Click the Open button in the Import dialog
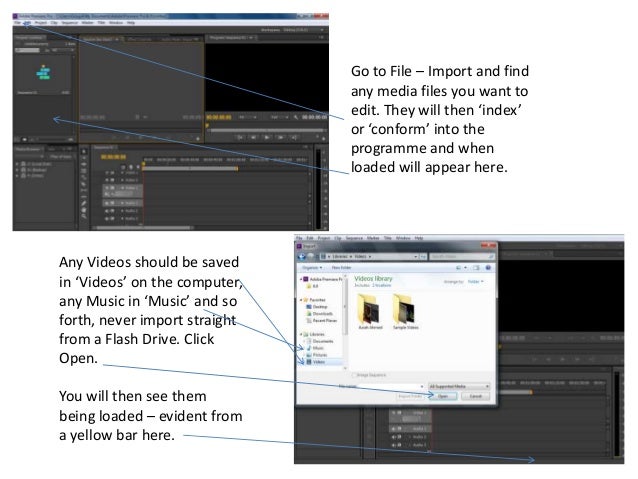 click(442, 396)
